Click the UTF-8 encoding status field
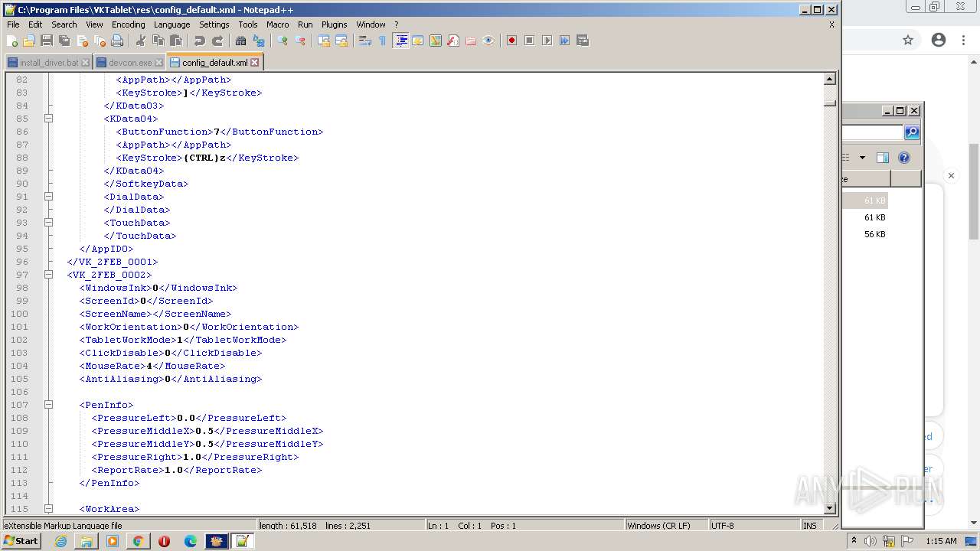 click(x=754, y=526)
